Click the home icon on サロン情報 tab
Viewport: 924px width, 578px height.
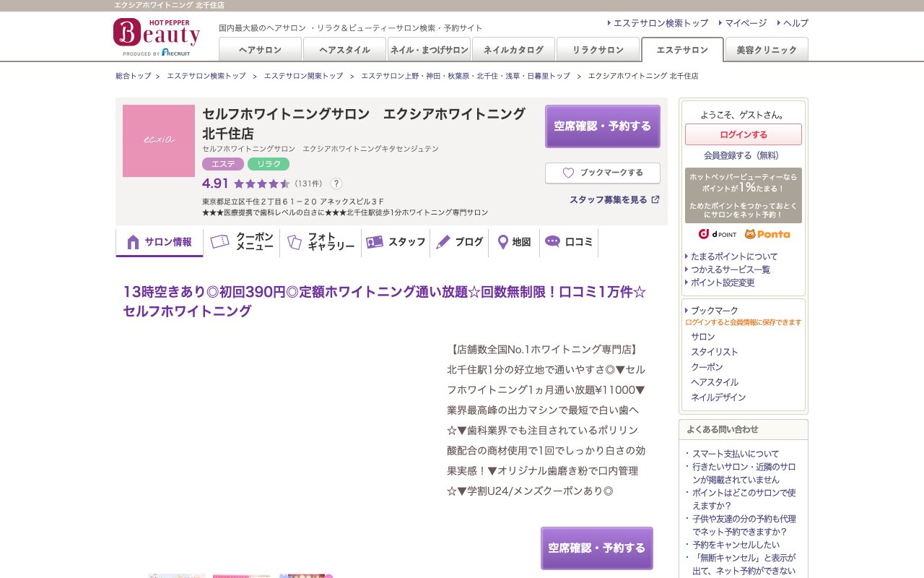(x=132, y=243)
